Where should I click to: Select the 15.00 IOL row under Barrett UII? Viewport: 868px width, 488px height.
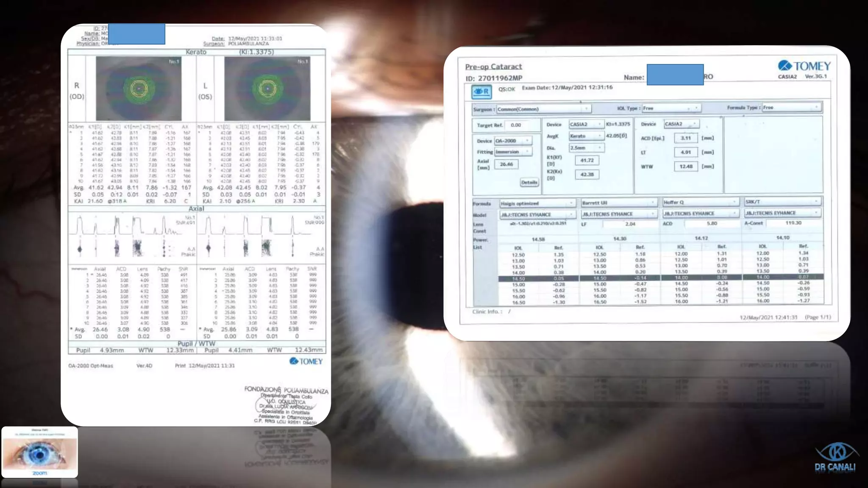pyautogui.click(x=600, y=284)
